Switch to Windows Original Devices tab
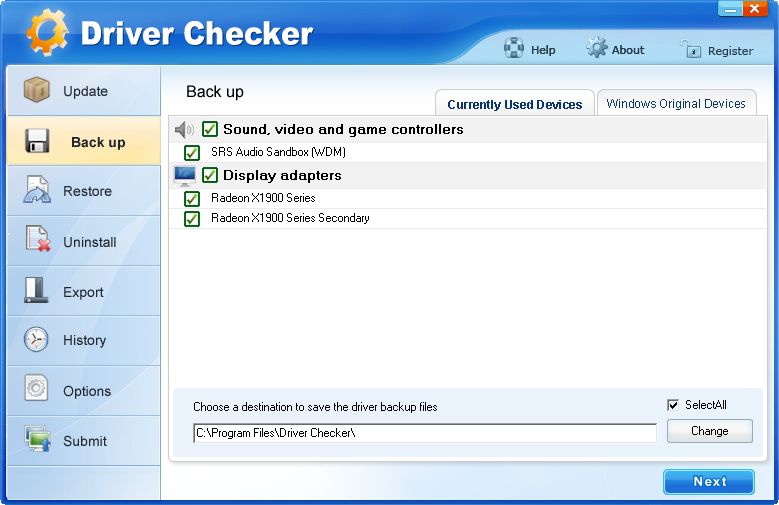Image resolution: width=779 pixels, height=505 pixels. pos(676,103)
